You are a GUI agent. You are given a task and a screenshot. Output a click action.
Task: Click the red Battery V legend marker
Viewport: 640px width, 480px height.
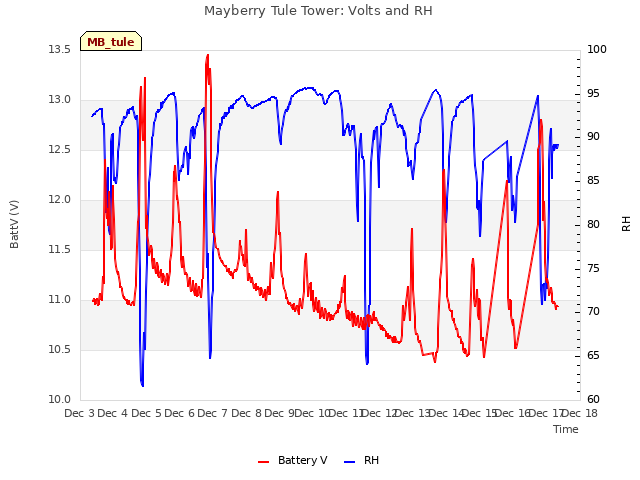click(264, 462)
